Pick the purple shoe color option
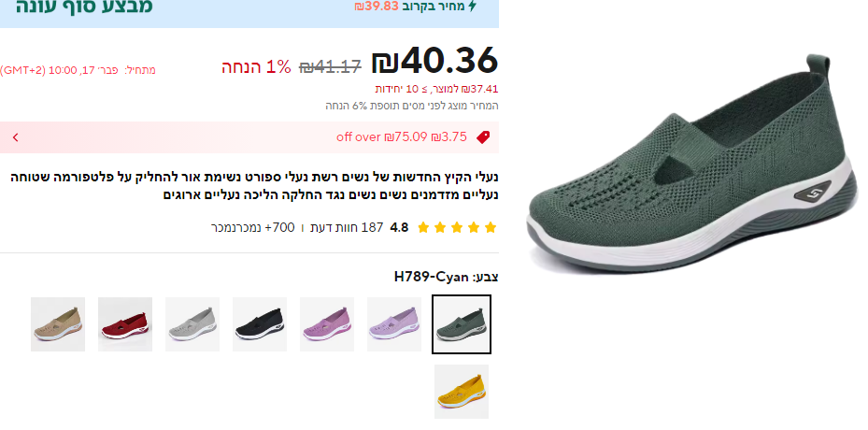The image size is (868, 430). (327, 324)
